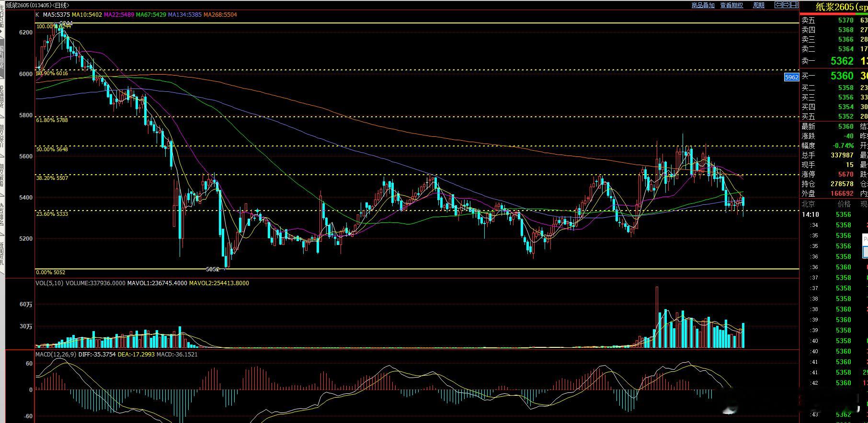868x423 pixels.
Task: Click the 卖四 ask price 5368
Action: point(846,30)
